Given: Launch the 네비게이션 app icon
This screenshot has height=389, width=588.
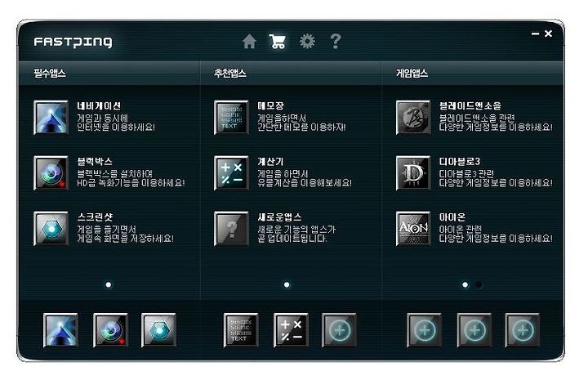Looking at the screenshot, I should pos(51,118).
